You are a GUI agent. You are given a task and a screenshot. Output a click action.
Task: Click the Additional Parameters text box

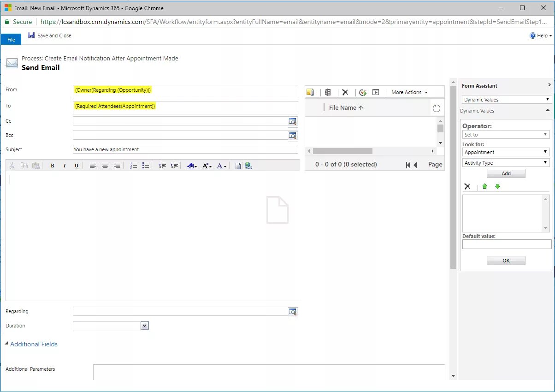269,372
